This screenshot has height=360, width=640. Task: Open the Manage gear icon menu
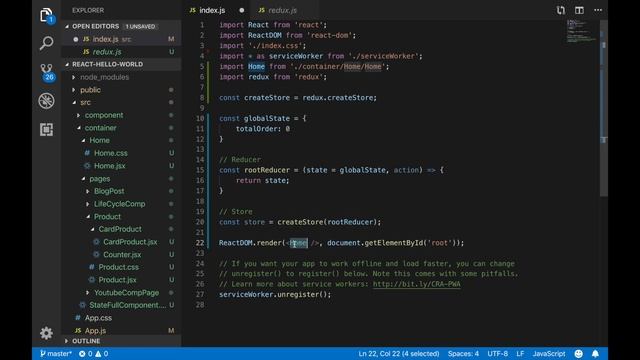click(x=47, y=333)
